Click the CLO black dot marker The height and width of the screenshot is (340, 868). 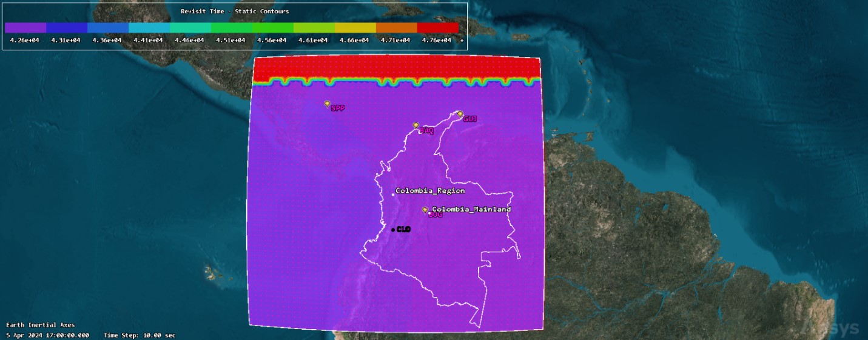click(x=393, y=230)
